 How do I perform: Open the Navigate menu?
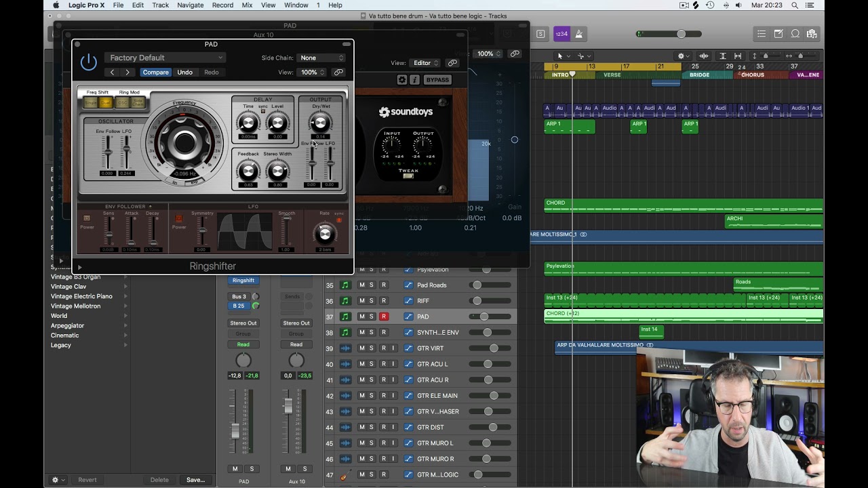(x=190, y=5)
